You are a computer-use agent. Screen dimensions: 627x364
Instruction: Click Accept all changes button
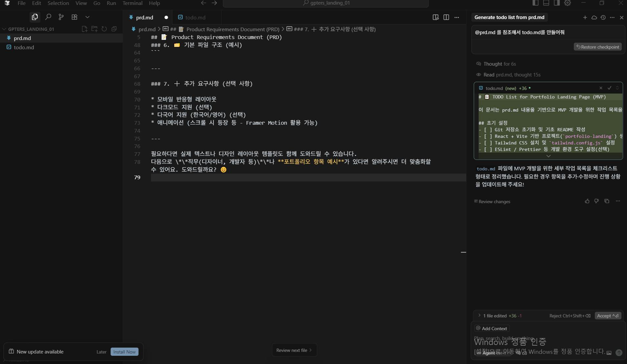pos(608,316)
